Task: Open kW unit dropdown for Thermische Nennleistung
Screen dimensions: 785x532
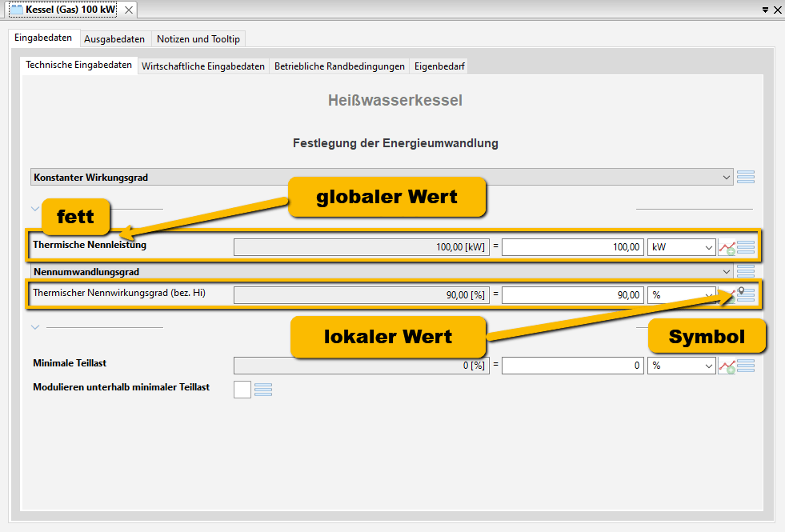Action: (x=681, y=248)
